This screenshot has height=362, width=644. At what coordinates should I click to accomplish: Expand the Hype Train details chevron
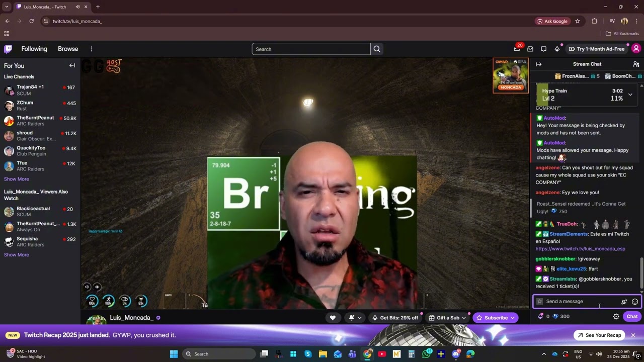630,95
